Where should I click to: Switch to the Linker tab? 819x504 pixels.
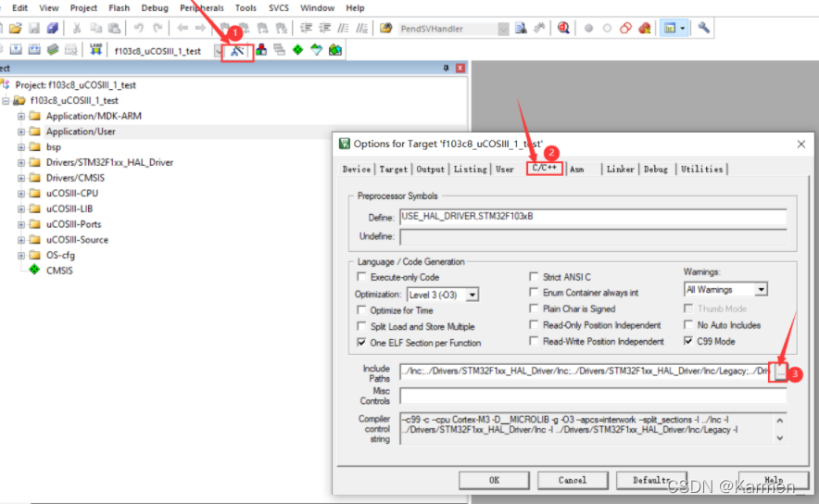(x=620, y=170)
